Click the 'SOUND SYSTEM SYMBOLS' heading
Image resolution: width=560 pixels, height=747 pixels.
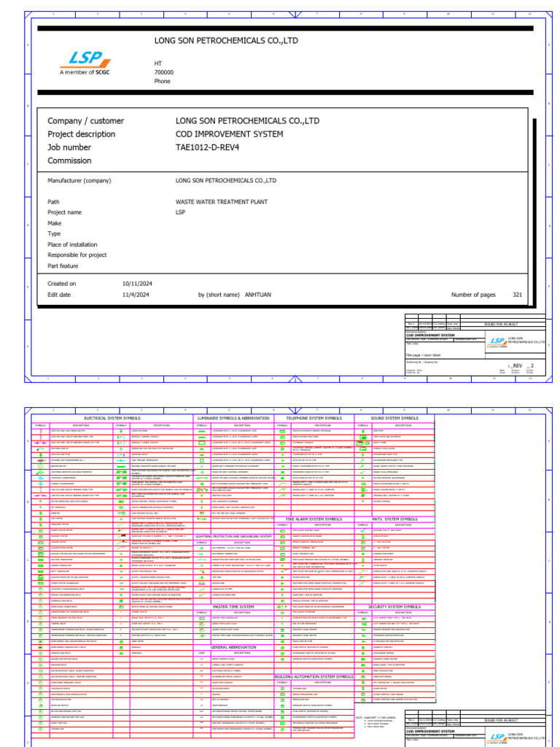394,418
